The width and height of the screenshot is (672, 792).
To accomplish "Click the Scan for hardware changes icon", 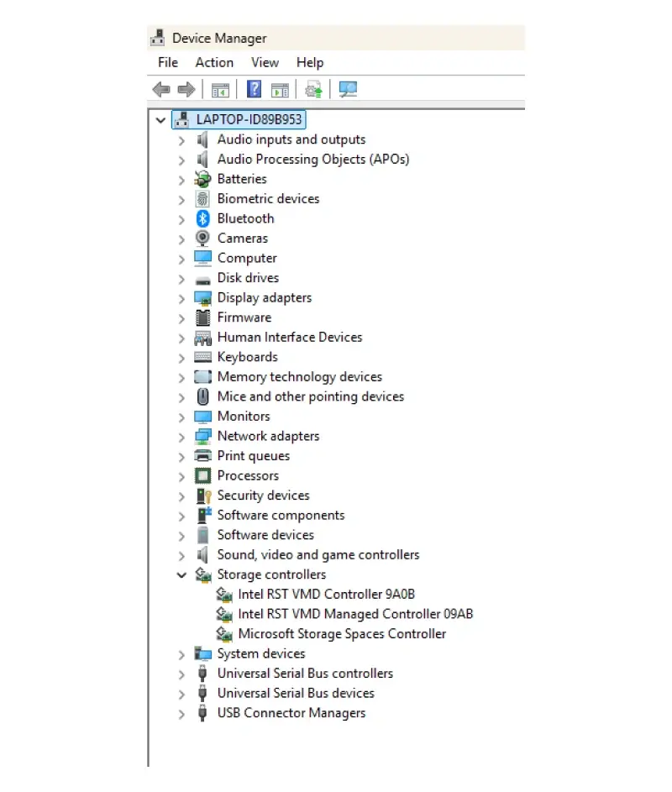I will click(x=312, y=89).
